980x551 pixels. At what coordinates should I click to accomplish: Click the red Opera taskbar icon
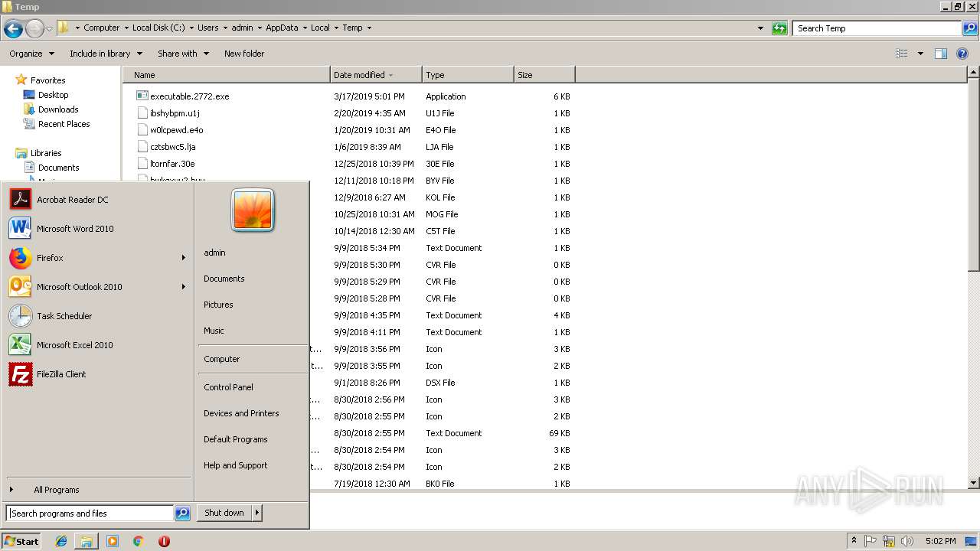click(x=164, y=541)
